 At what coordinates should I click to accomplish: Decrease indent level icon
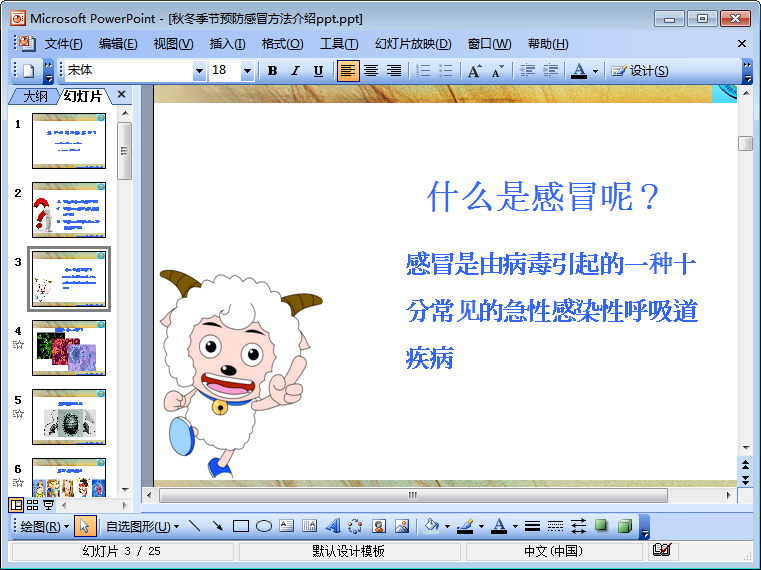[527, 71]
